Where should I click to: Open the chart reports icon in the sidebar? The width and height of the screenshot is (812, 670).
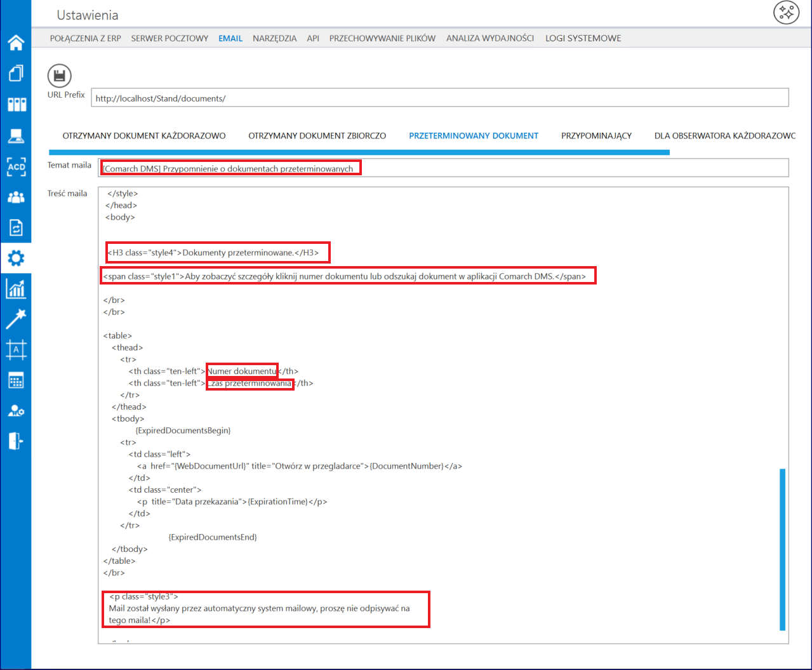click(x=16, y=289)
